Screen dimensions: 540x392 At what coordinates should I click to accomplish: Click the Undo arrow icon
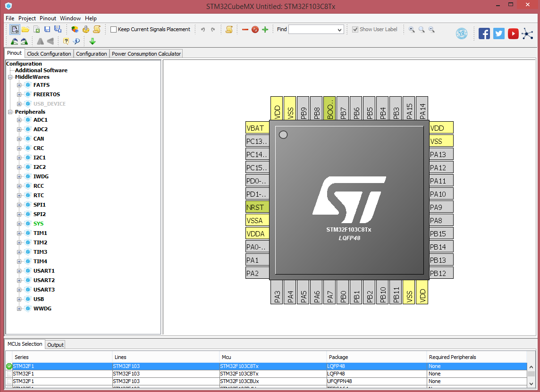point(203,30)
